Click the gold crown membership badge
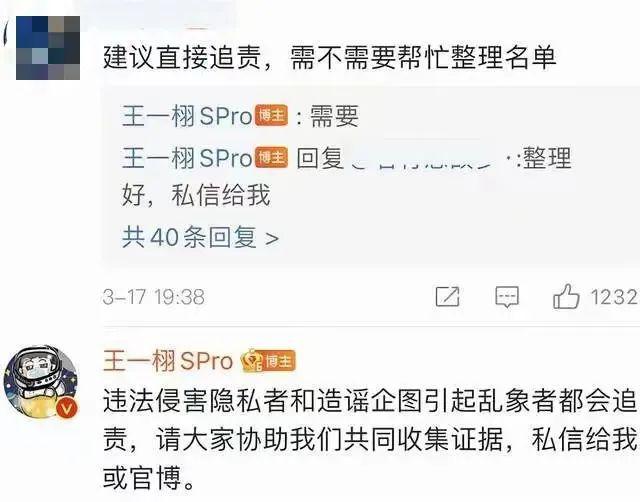 pos(251,361)
